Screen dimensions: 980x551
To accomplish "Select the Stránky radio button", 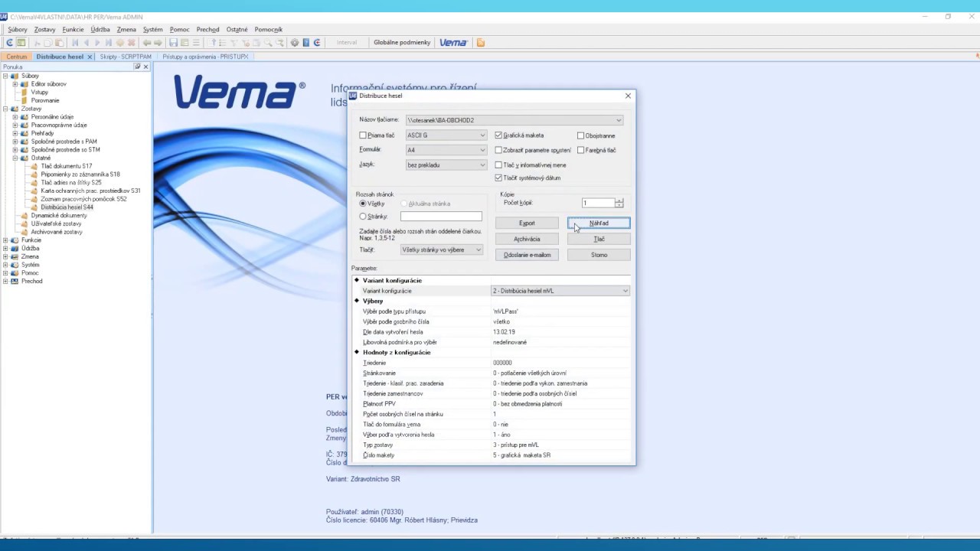I will pyautogui.click(x=363, y=217).
